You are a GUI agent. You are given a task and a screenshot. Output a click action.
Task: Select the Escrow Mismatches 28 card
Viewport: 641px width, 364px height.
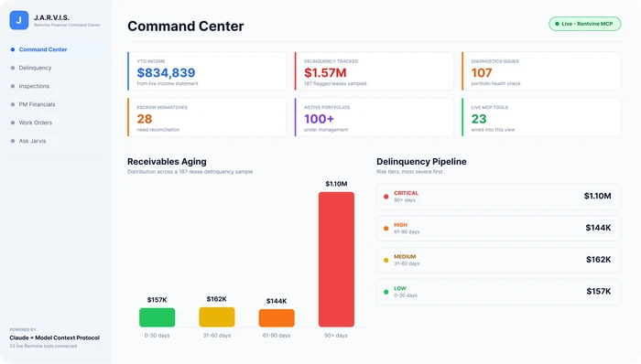coord(207,117)
